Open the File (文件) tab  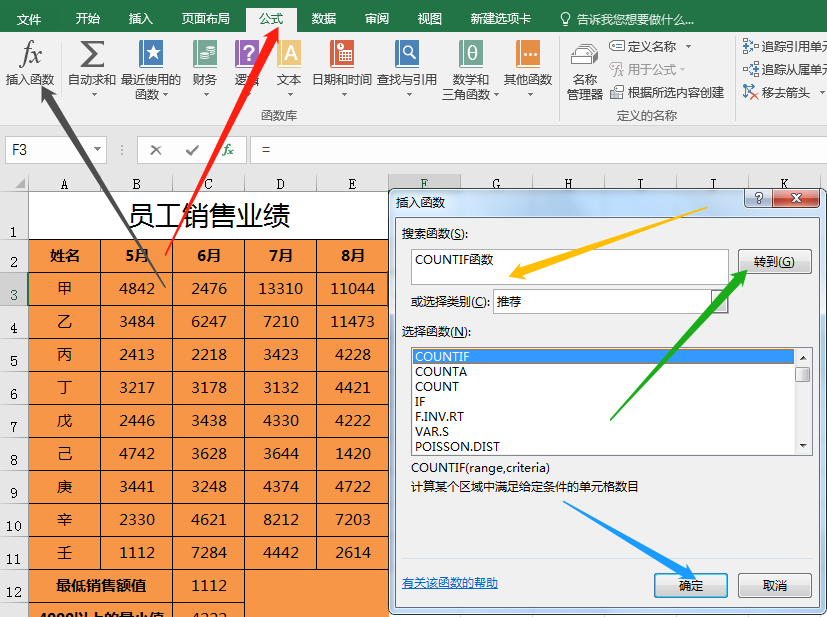tap(29, 20)
